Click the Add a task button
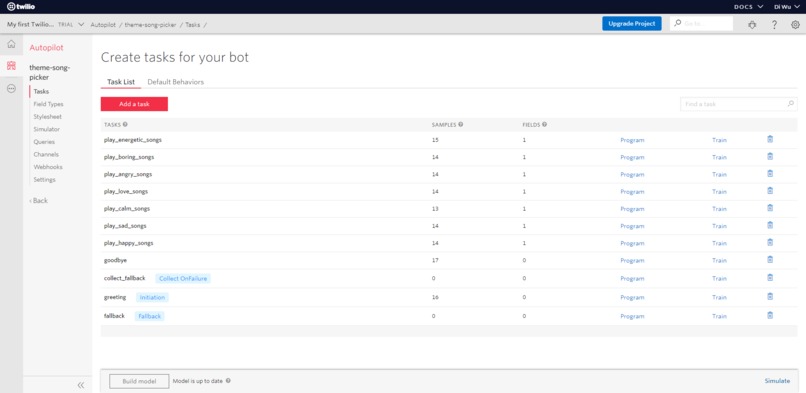Screen dimensions: 806x393 pyautogui.click(x=134, y=104)
